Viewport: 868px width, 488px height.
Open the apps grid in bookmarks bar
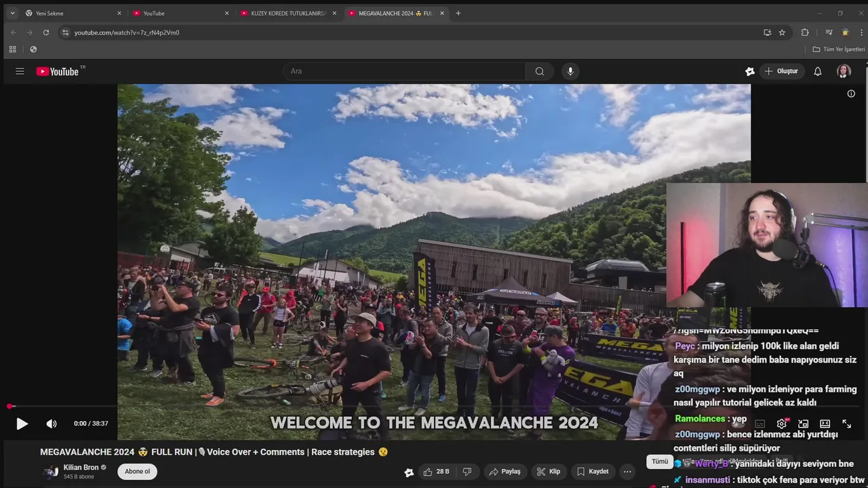click(12, 49)
